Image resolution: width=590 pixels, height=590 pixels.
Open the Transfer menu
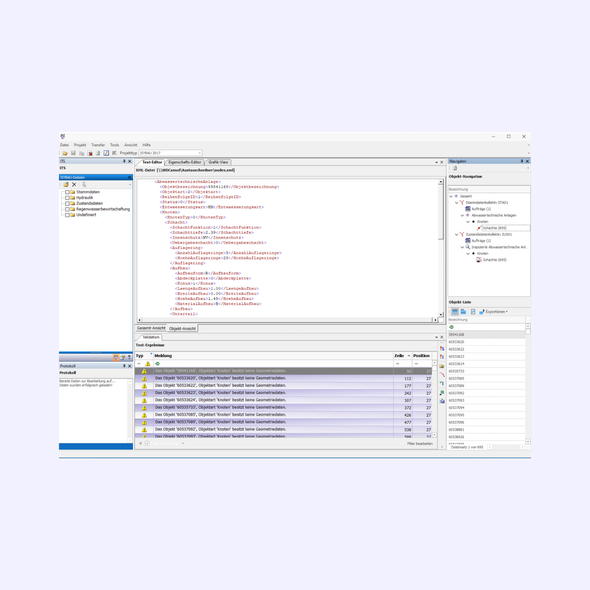[98, 145]
